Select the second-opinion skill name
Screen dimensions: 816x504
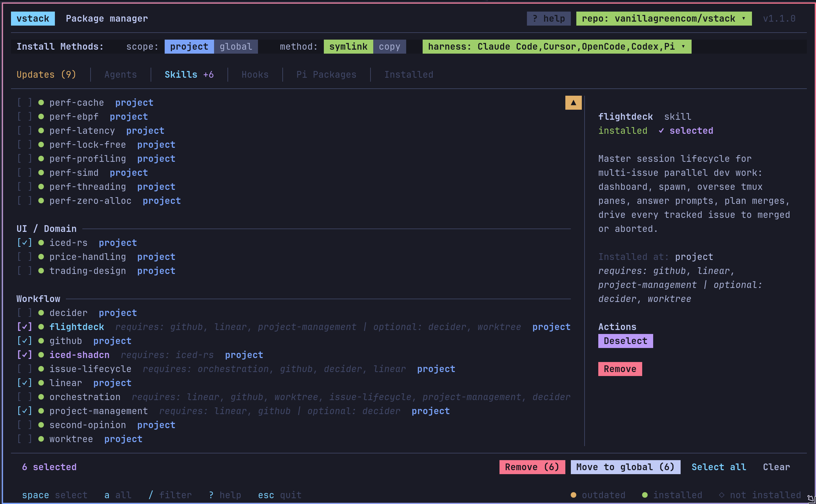point(88,425)
